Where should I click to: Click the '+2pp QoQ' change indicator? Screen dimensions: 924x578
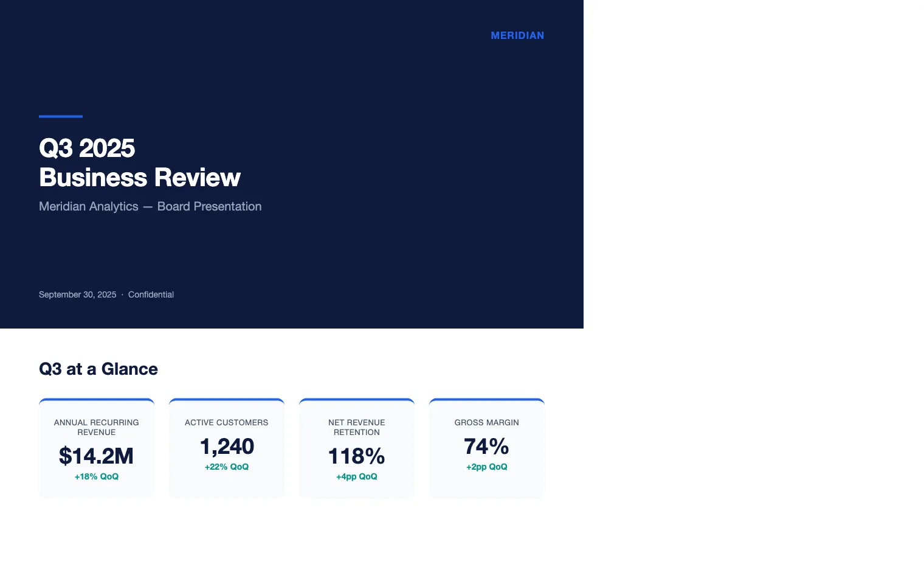click(x=487, y=467)
